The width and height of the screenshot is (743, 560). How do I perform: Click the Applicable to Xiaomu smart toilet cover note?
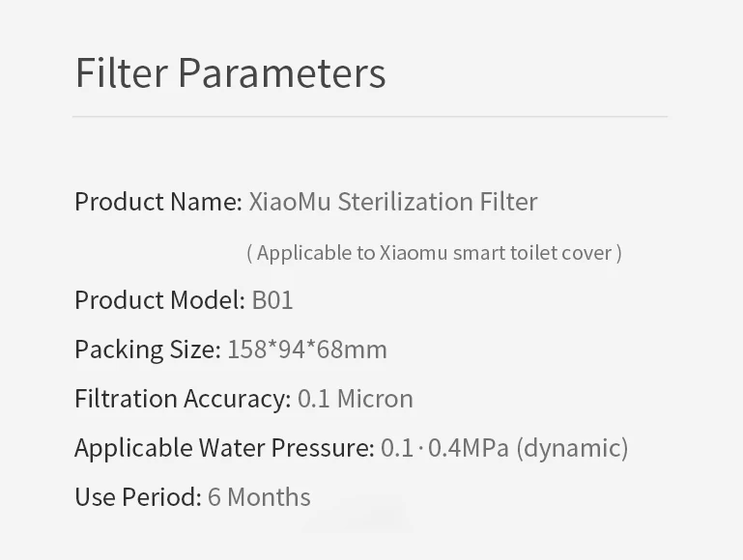pyautogui.click(x=434, y=253)
